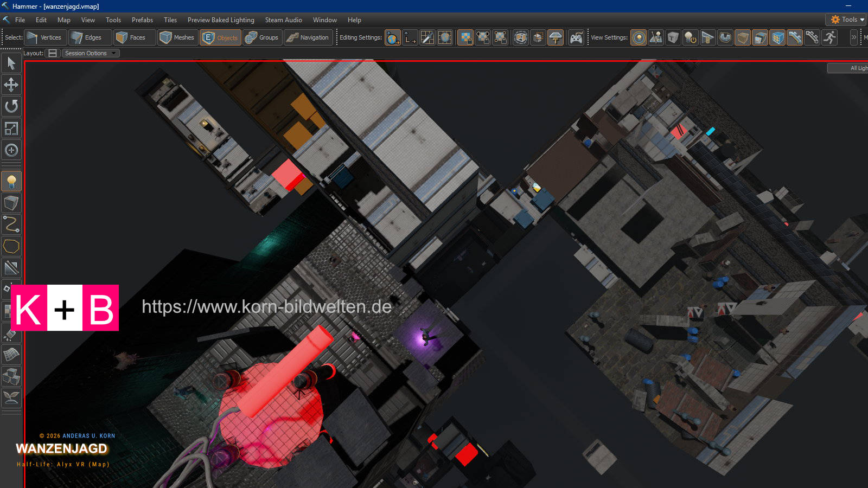Click the mushroom umbrella editing icon

pos(556,37)
